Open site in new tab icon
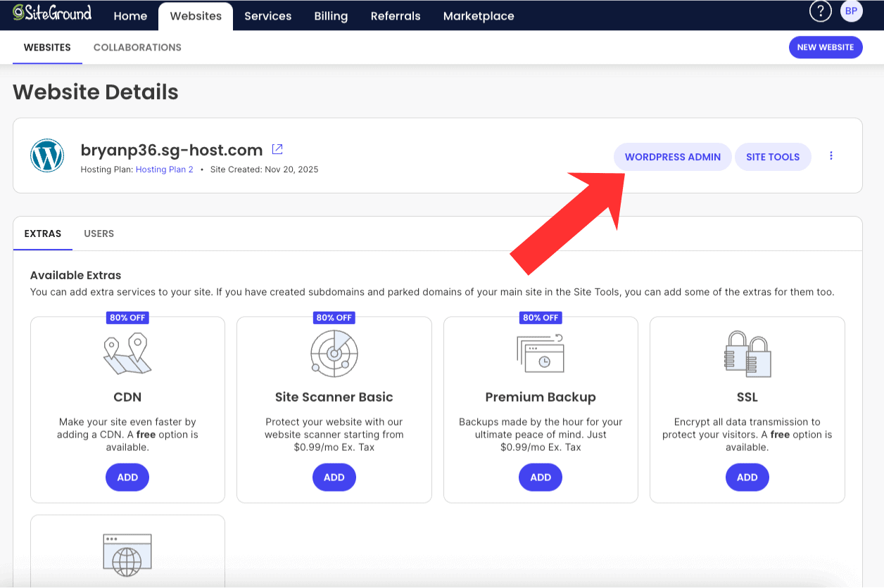This screenshot has height=588, width=884. [277, 149]
